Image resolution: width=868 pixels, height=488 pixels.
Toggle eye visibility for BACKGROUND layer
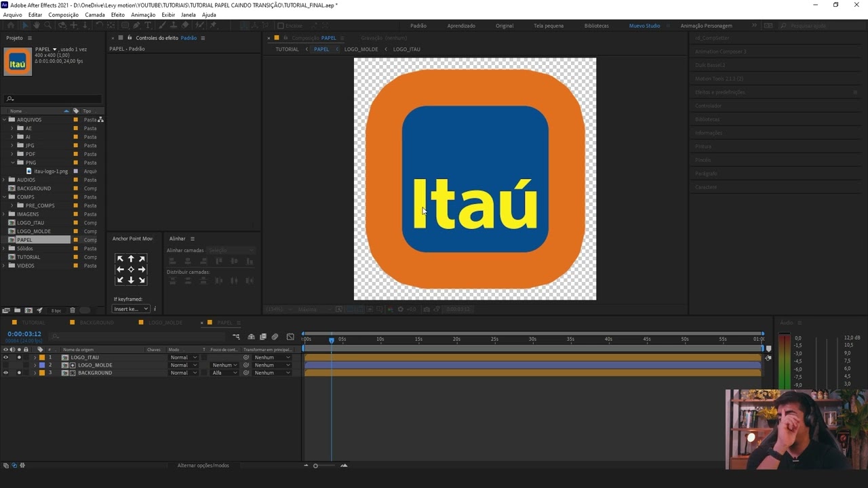click(6, 373)
